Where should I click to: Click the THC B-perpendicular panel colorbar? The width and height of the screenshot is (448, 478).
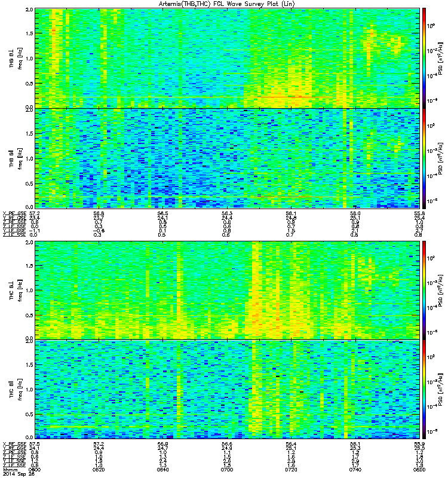coord(424,290)
